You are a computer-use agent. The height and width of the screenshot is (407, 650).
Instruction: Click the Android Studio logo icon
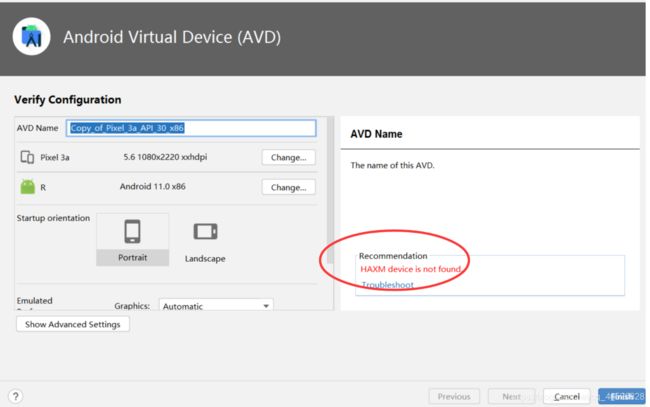coord(32,36)
